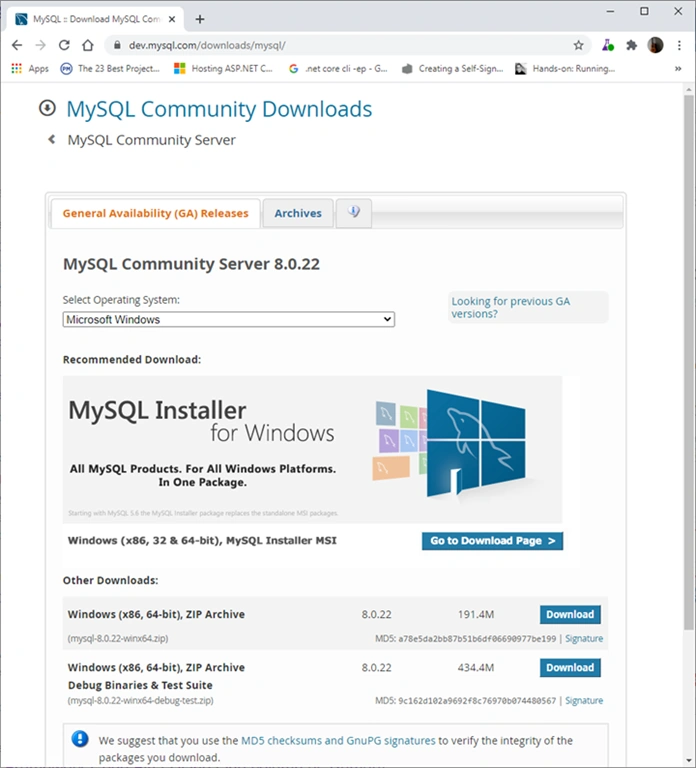
Task: Click the '(mysql-8.0.22-winx64.zip)' filename text
Action: pyautogui.click(x=118, y=639)
